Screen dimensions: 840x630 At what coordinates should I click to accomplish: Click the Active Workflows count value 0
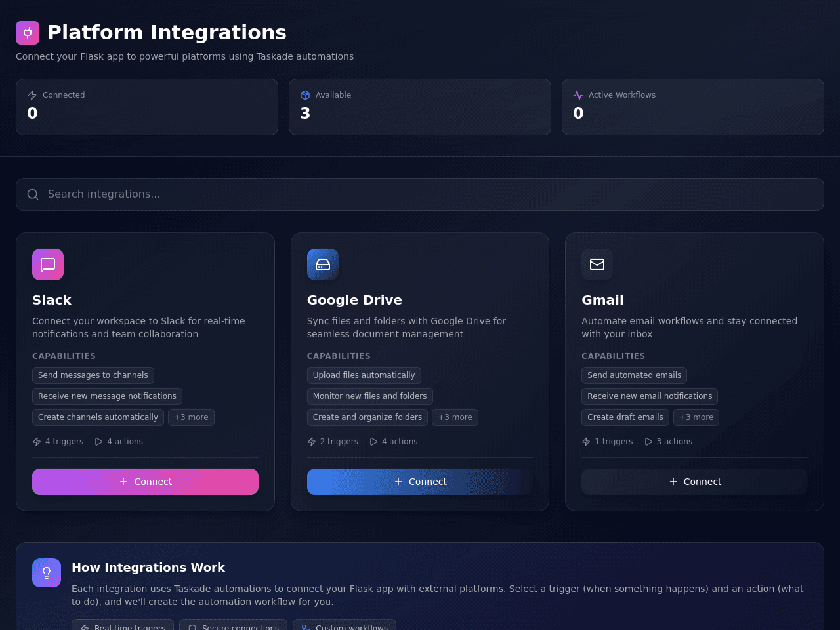point(578,114)
